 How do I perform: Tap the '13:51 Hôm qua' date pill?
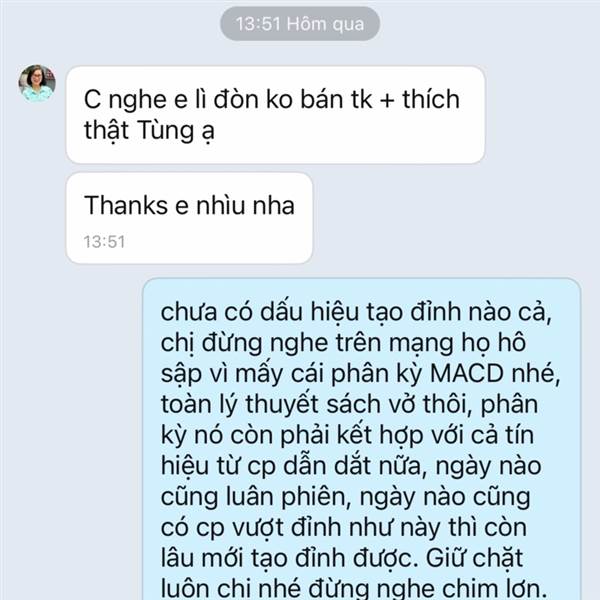300,24
